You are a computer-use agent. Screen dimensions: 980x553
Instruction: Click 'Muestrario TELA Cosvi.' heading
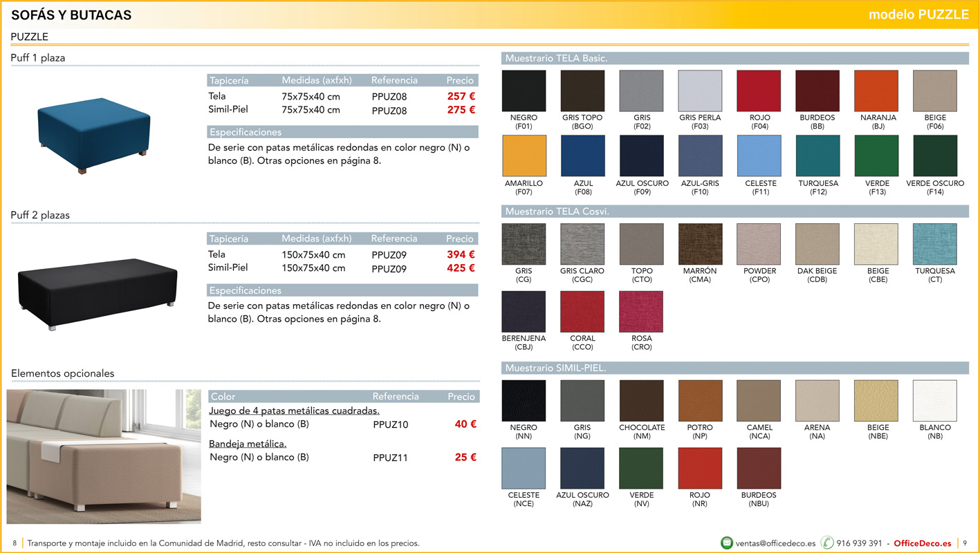pos(557,211)
